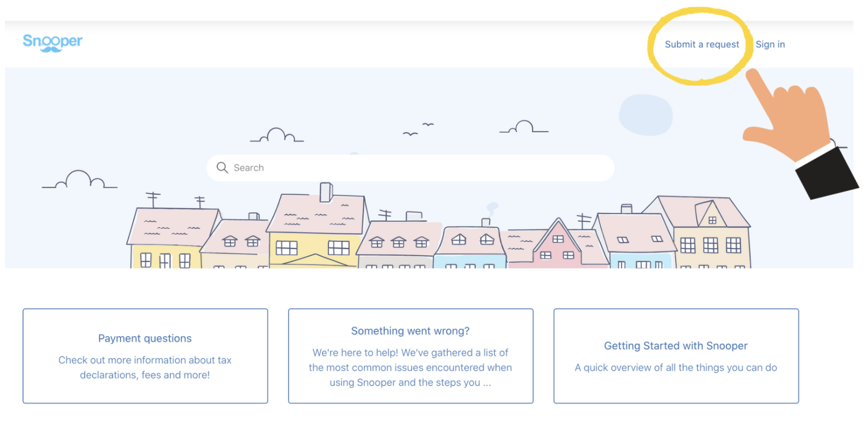Click the tax declarations and fees description

[x=145, y=368]
